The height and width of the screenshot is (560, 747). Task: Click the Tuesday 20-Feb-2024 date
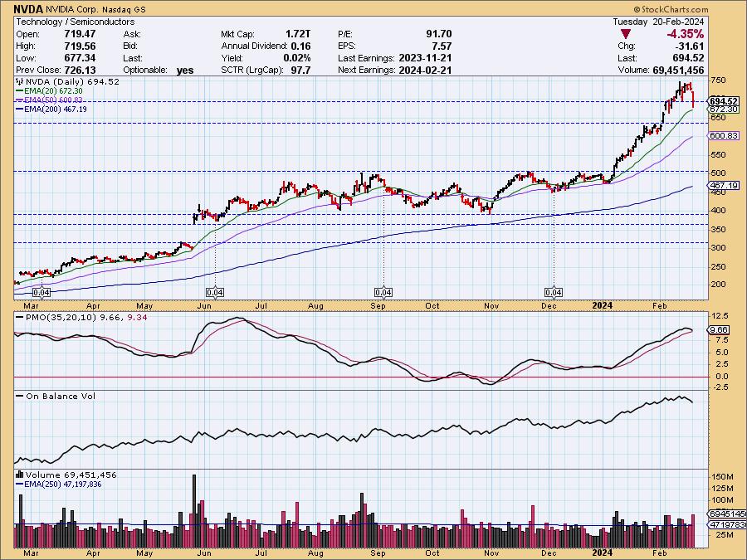coord(658,22)
